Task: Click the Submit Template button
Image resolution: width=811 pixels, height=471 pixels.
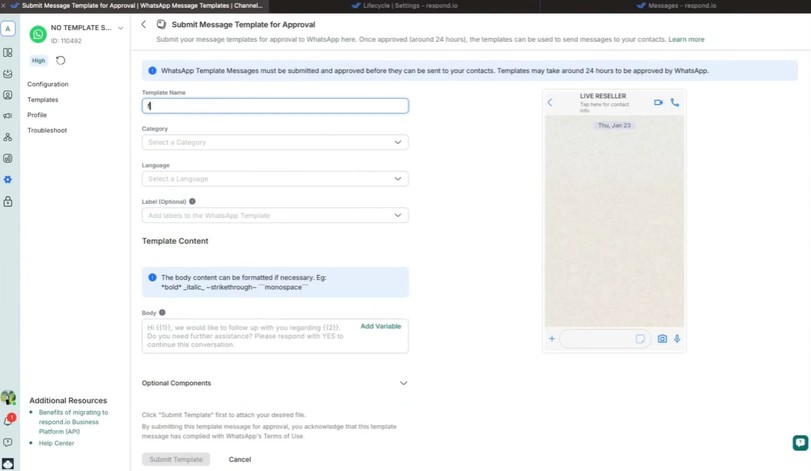Action: [x=176, y=459]
